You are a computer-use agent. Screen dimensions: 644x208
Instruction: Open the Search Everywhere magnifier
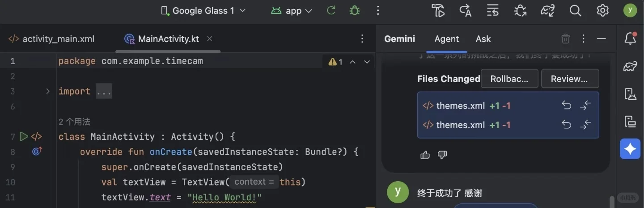click(x=575, y=10)
